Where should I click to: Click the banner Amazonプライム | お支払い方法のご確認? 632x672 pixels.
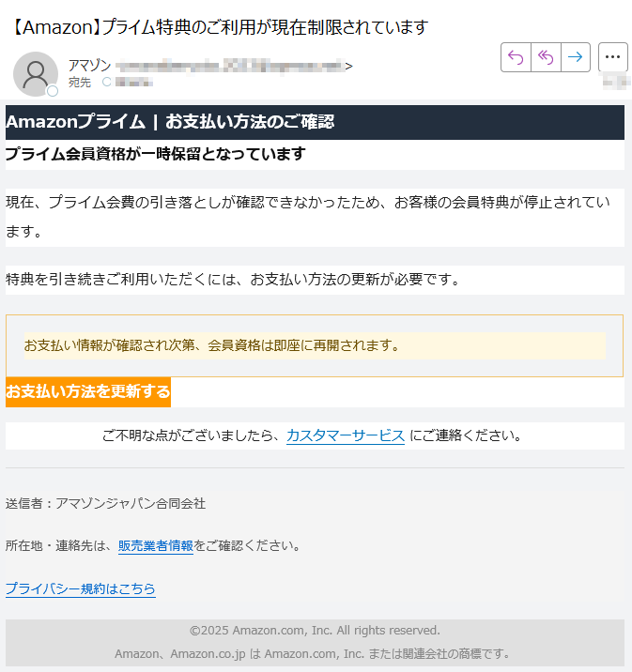(x=315, y=122)
